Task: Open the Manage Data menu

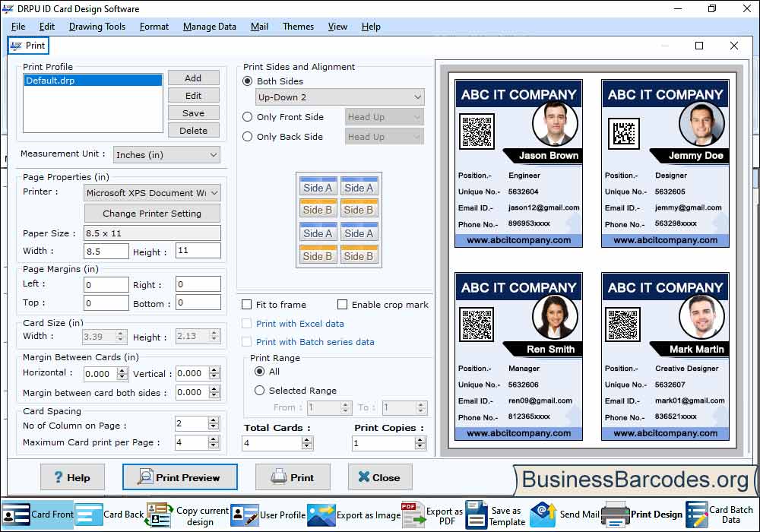Action: tap(210, 27)
